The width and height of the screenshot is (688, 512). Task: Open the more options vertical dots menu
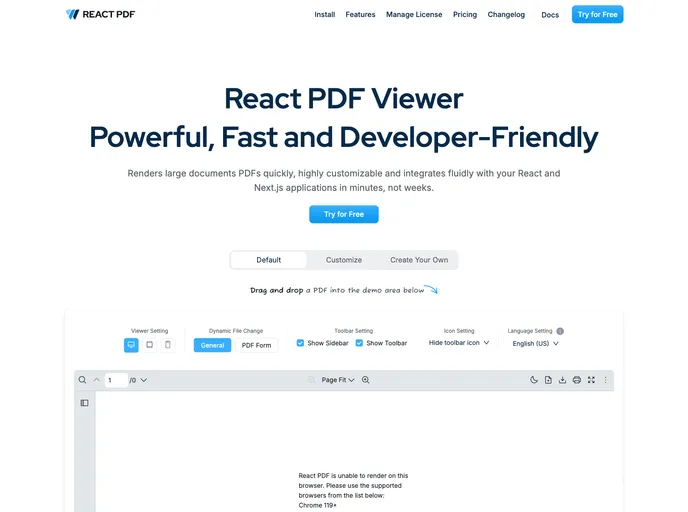pyautogui.click(x=606, y=380)
